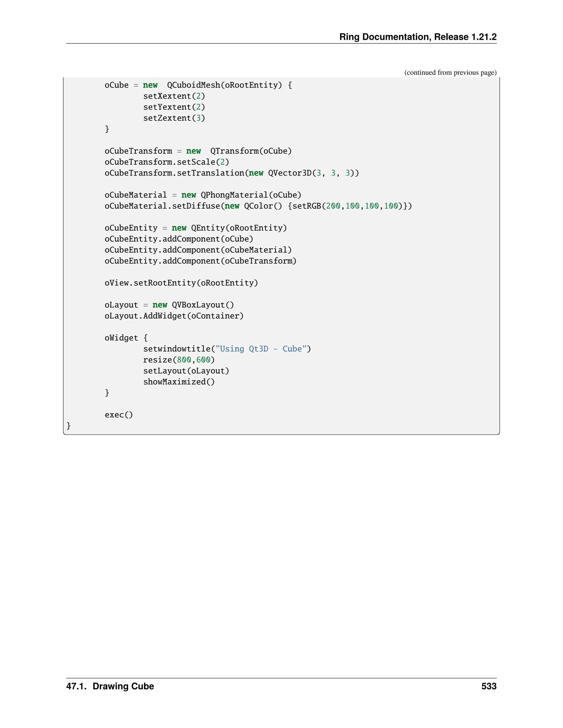Viewport: 563px width, 728px height.
Task: Click the setZextent(3) code line
Action: coord(174,118)
